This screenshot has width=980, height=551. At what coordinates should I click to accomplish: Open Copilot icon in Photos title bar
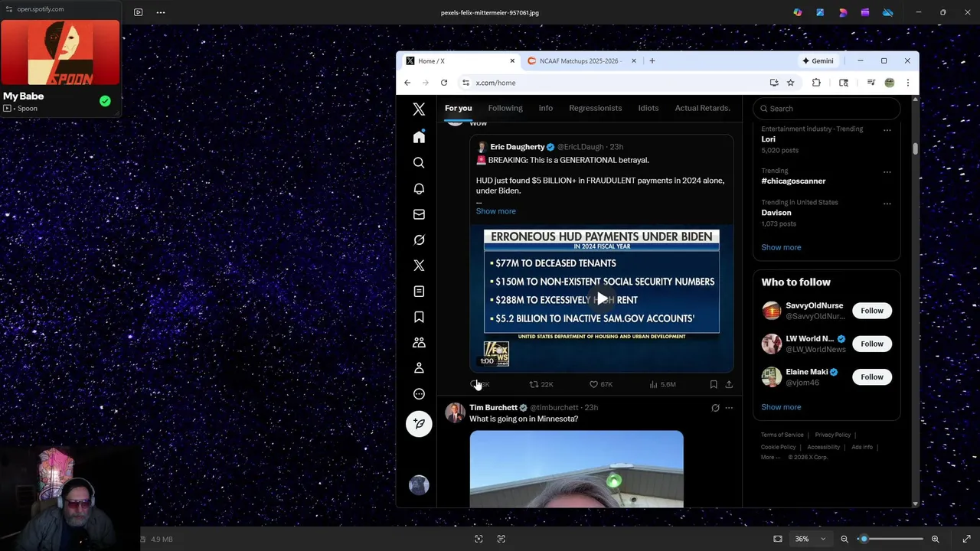coord(798,12)
